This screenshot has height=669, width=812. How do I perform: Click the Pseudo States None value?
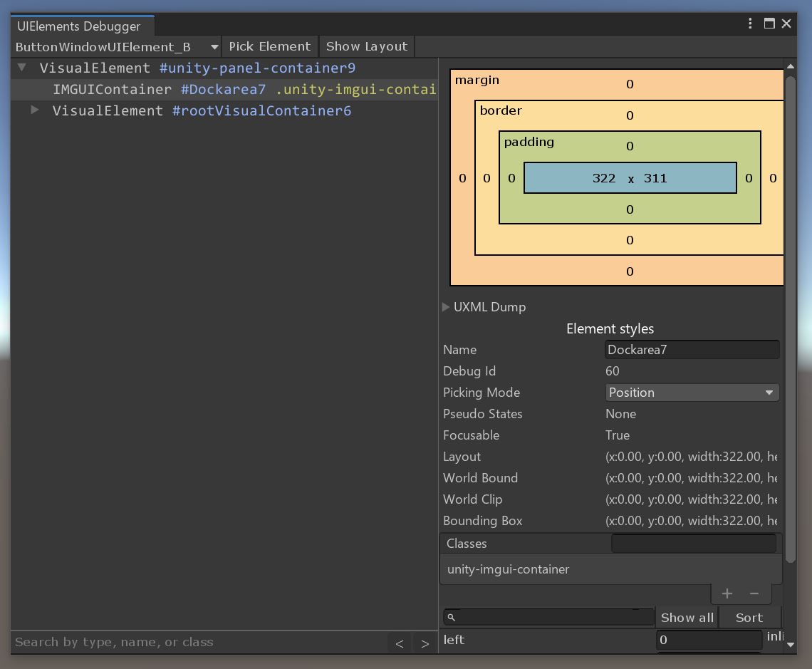pos(620,414)
